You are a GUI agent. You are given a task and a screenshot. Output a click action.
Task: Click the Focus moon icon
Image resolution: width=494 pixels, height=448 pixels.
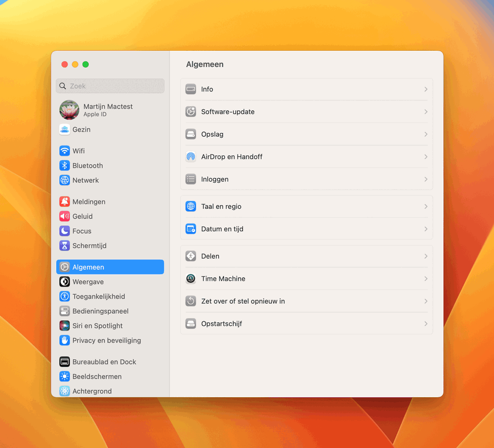65,231
